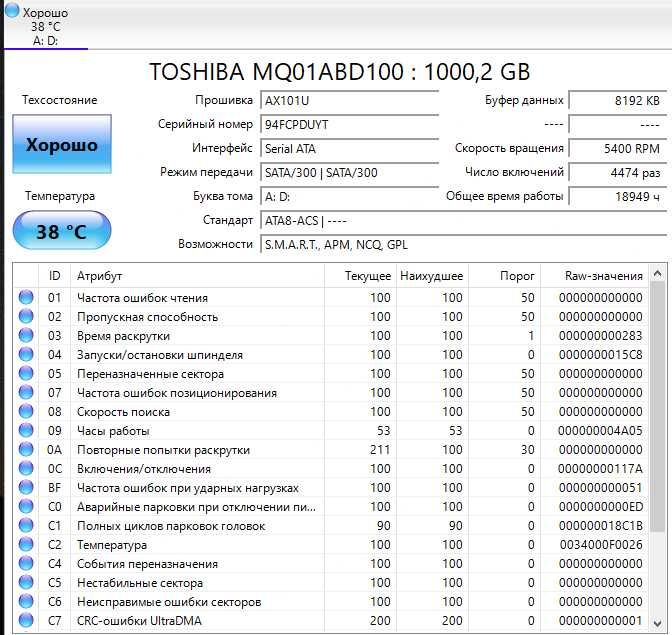Viewport: 672px width, 635px height.
Task: Select the Включения/отключения row
Action: point(331,468)
